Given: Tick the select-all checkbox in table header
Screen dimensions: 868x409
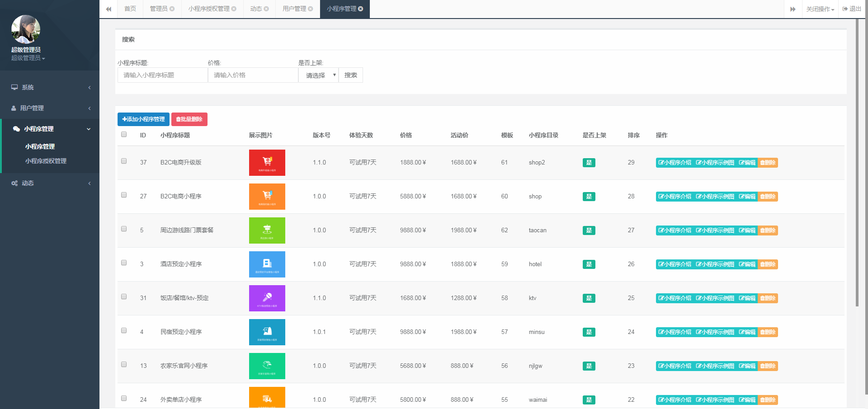Looking at the screenshot, I should click(x=124, y=134).
